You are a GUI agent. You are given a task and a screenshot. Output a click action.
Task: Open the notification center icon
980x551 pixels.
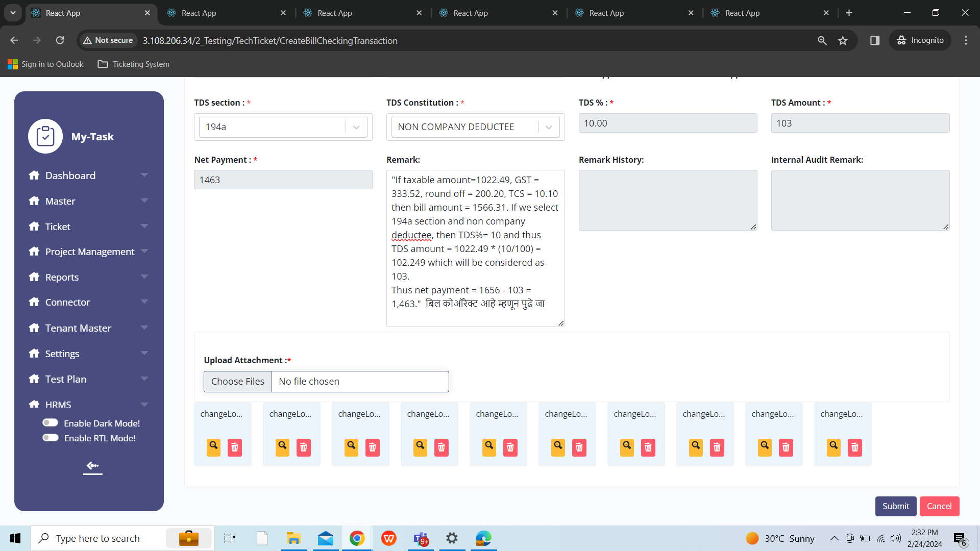pyautogui.click(x=960, y=539)
